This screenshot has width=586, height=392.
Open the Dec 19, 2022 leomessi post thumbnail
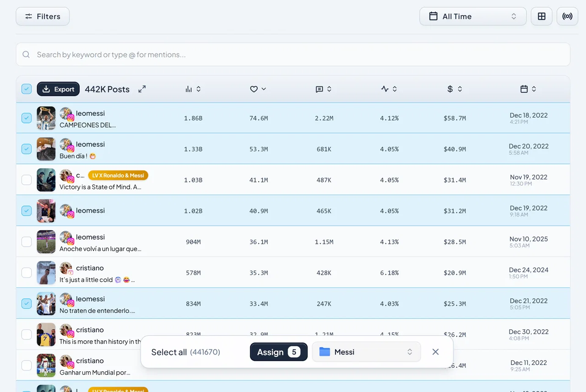click(46, 211)
